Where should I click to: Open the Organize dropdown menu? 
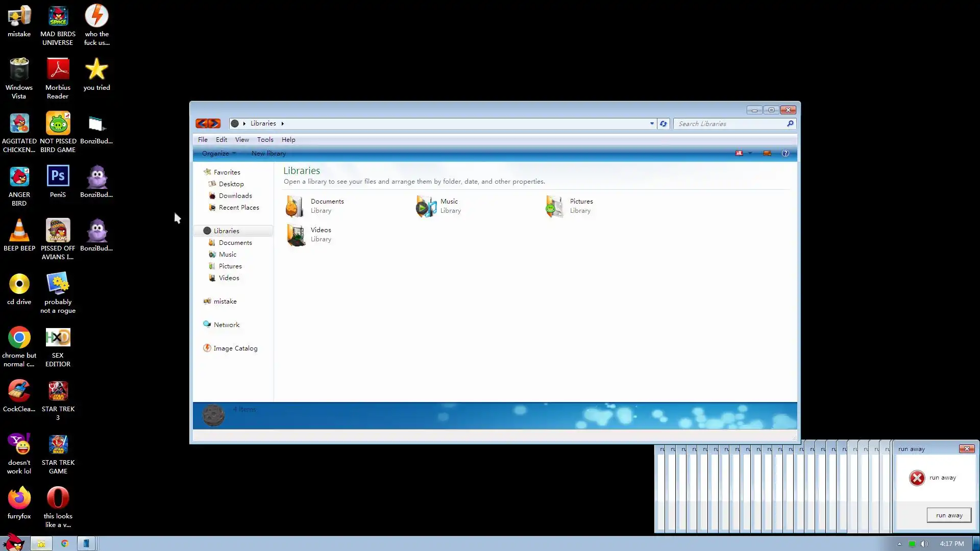218,154
